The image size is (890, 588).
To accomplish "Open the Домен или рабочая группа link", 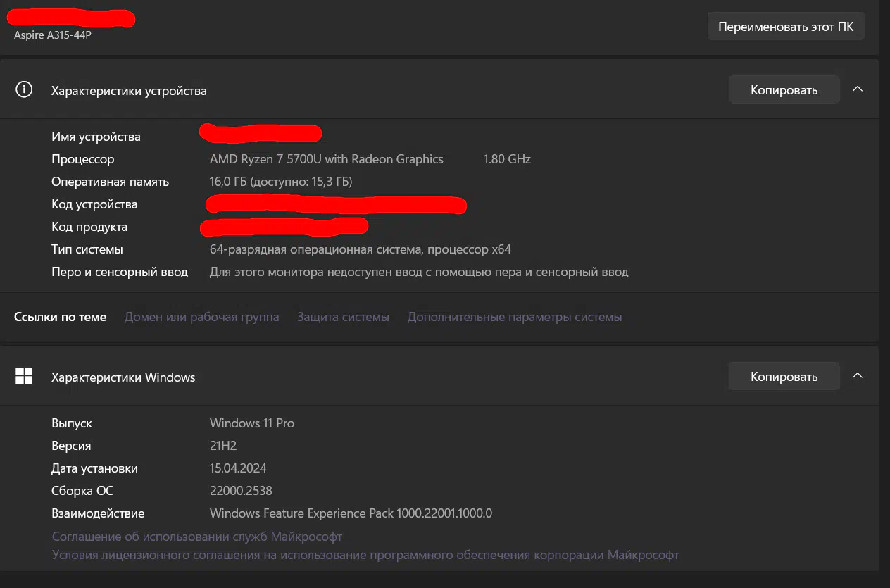I will (x=201, y=317).
